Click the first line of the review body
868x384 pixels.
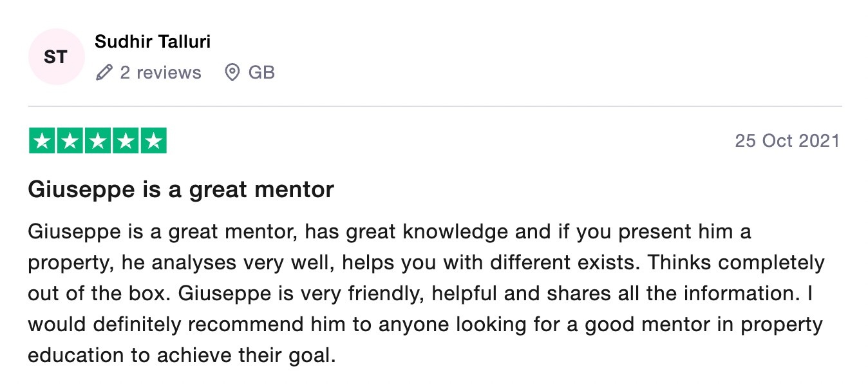[390, 232]
